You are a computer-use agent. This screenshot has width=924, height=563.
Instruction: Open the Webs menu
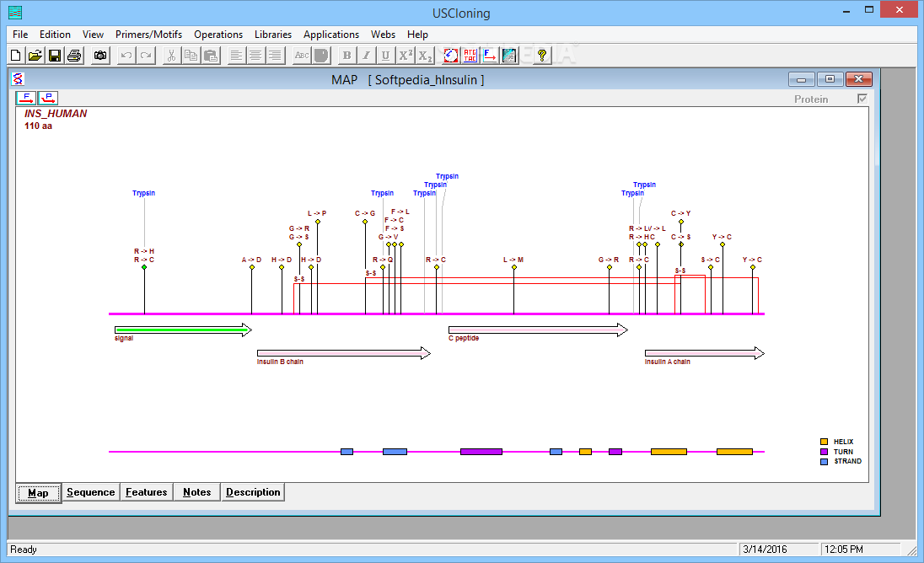[x=383, y=35]
